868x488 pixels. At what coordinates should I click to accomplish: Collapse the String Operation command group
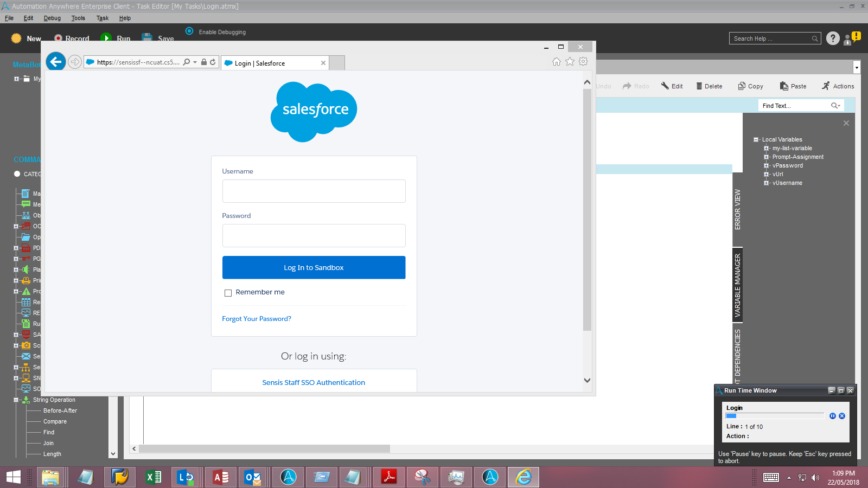pyautogui.click(x=16, y=400)
